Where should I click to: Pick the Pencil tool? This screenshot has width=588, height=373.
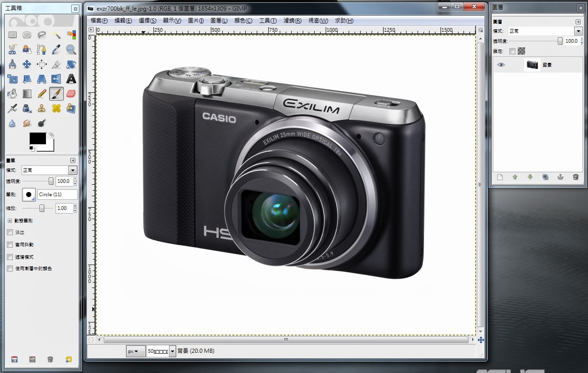tap(42, 93)
